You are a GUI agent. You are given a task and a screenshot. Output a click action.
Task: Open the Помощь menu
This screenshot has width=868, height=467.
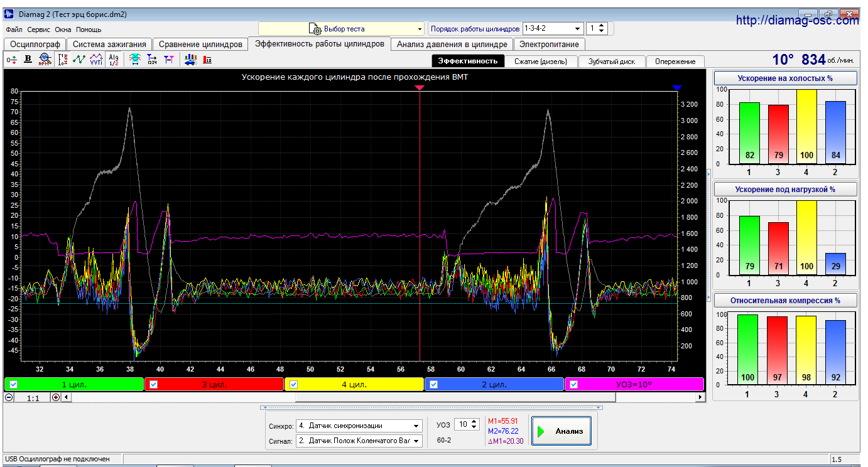tap(89, 30)
